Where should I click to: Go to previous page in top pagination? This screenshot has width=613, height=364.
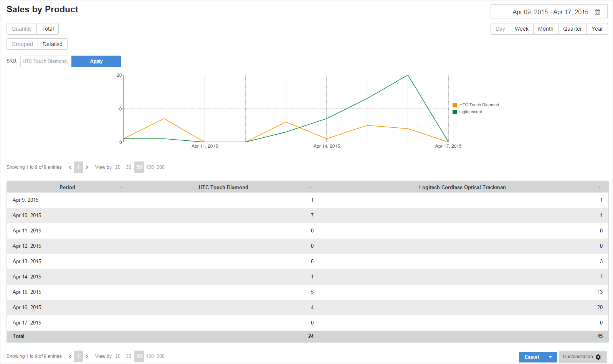pyautogui.click(x=70, y=167)
